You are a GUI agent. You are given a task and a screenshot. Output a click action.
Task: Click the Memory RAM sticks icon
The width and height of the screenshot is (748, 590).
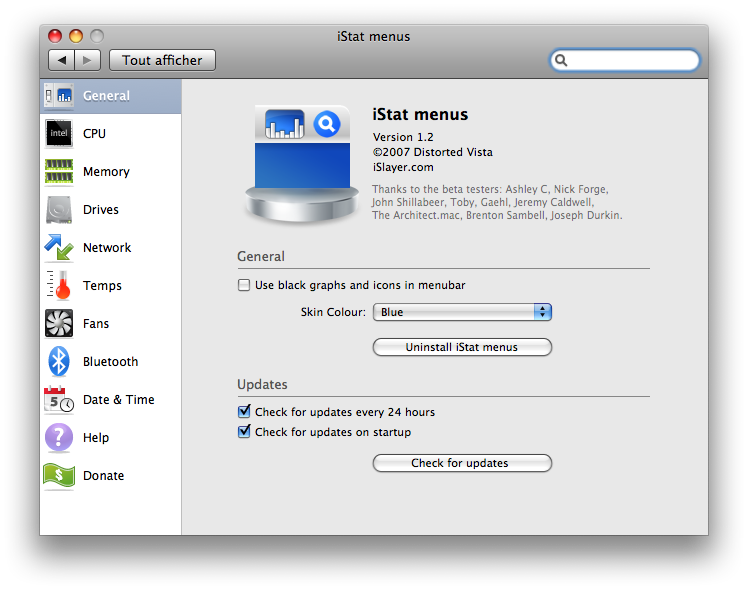(x=59, y=171)
